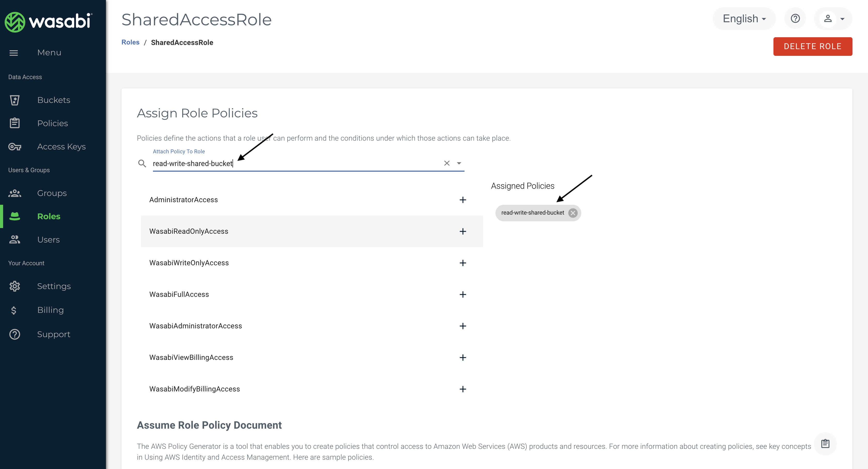Screen dimensions: 868x469
Task: Go to Support in the sidebar
Action: 54,335
